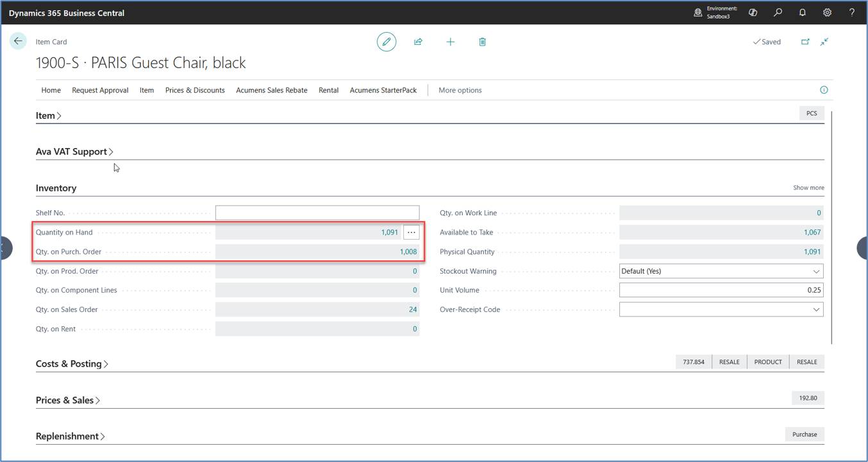Collapse the Inventory section header
This screenshot has width=868, height=462.
56,188
